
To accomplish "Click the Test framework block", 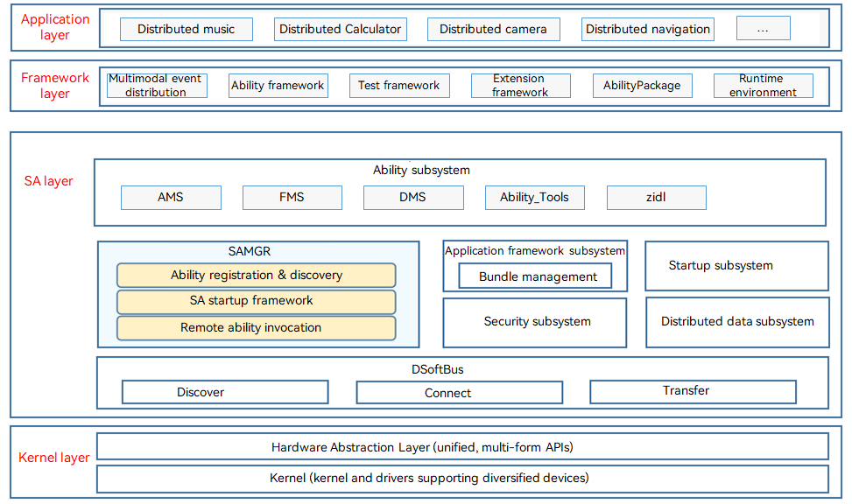I will coord(399,85).
